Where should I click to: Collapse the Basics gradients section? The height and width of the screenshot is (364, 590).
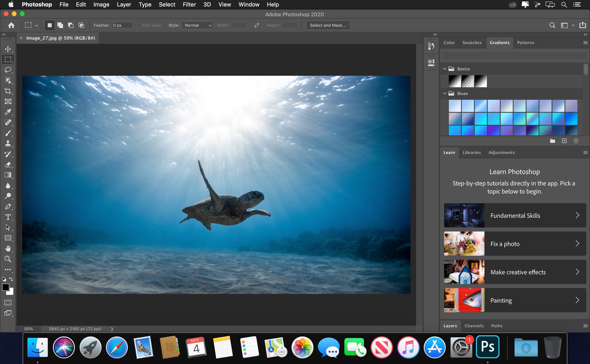click(445, 69)
